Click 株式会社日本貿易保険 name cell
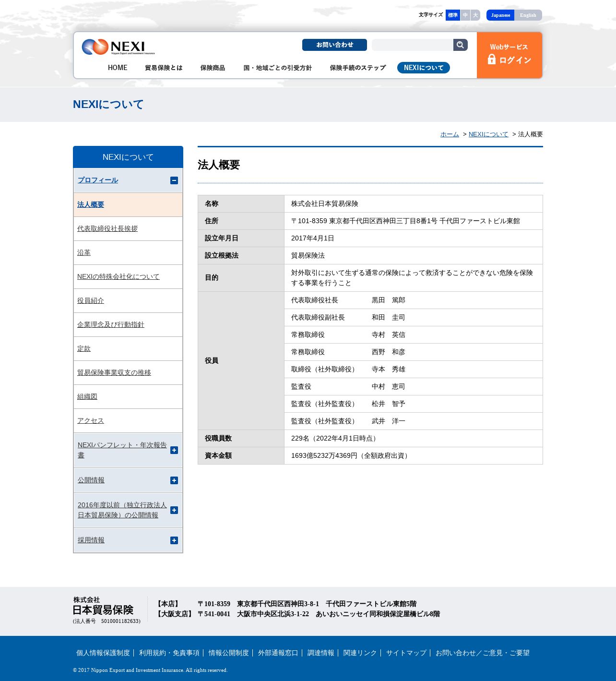 coord(414,204)
